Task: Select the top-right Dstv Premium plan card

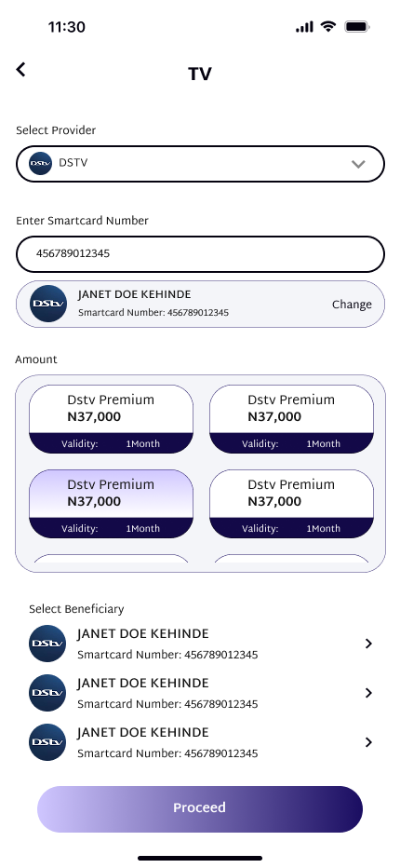Action: 291,419
